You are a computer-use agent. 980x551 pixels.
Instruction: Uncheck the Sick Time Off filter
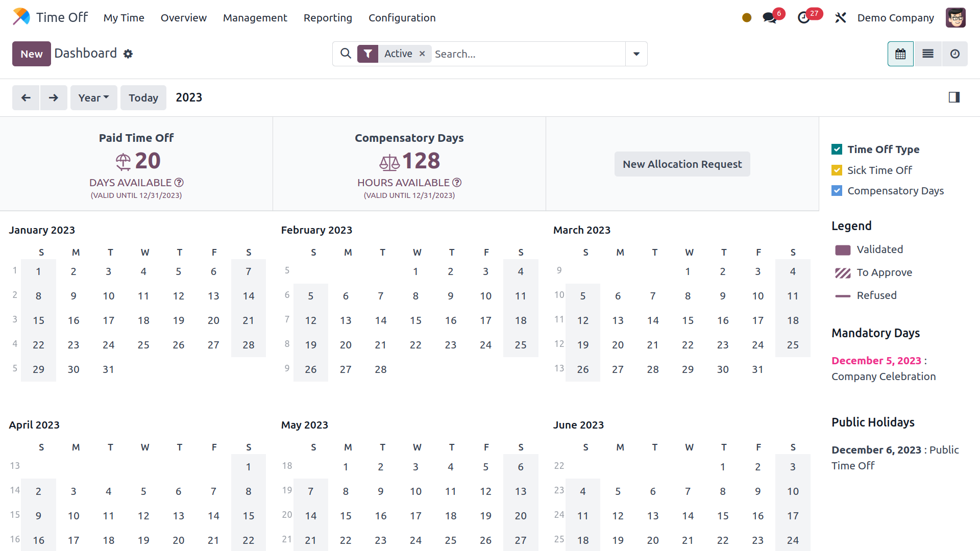(x=837, y=170)
